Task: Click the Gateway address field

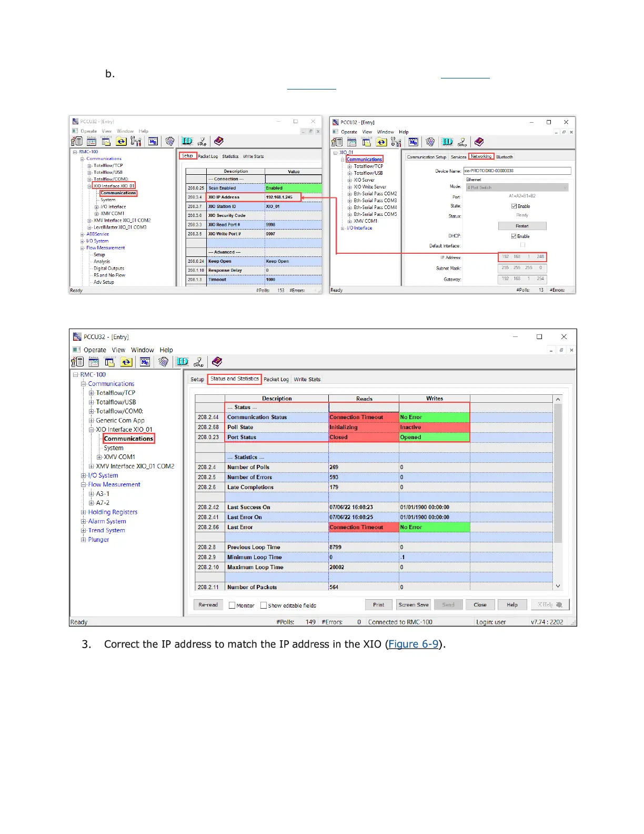Action: [522, 279]
